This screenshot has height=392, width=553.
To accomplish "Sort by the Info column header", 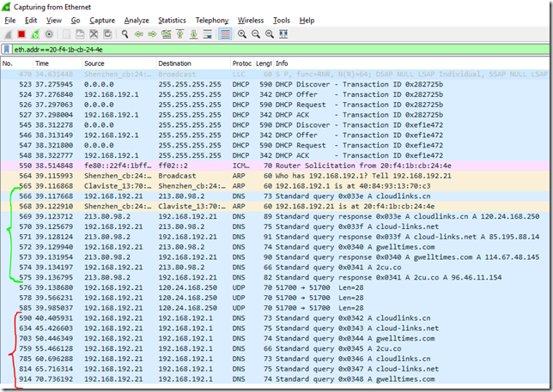I will (411, 63).
